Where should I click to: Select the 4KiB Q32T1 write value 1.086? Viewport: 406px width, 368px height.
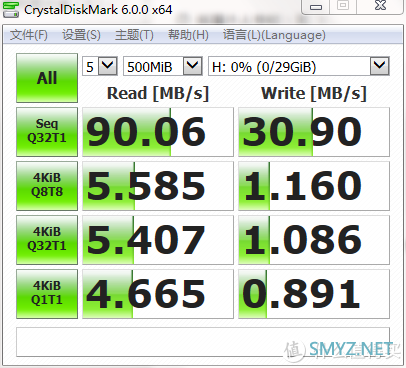pos(314,240)
